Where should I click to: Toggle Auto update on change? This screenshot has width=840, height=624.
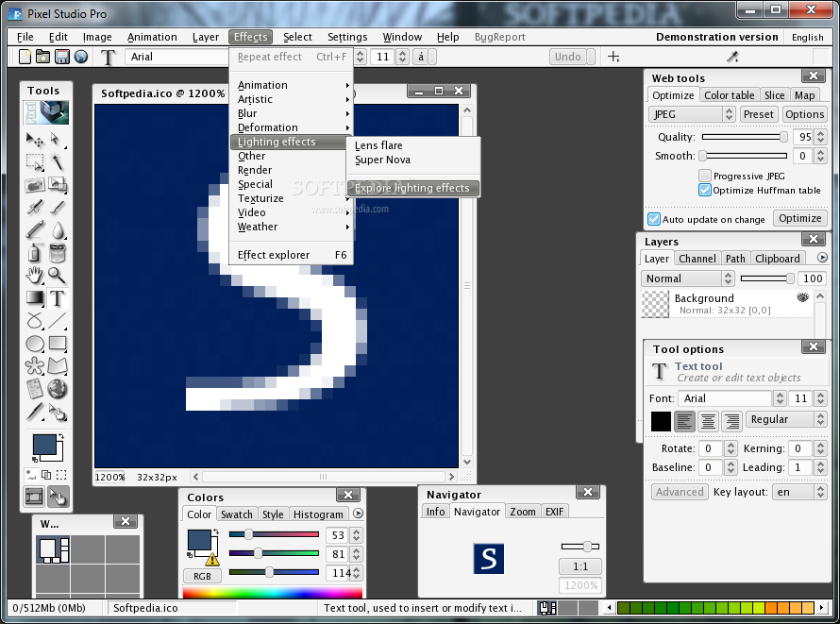654,219
